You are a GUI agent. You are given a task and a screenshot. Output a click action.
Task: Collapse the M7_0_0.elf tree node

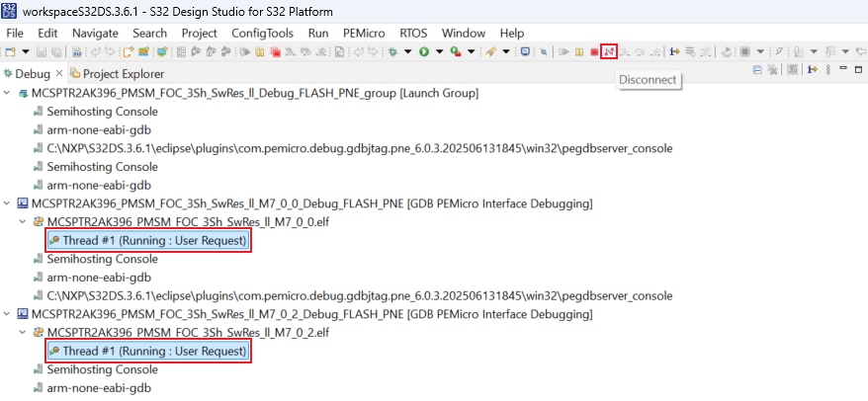tap(24, 222)
